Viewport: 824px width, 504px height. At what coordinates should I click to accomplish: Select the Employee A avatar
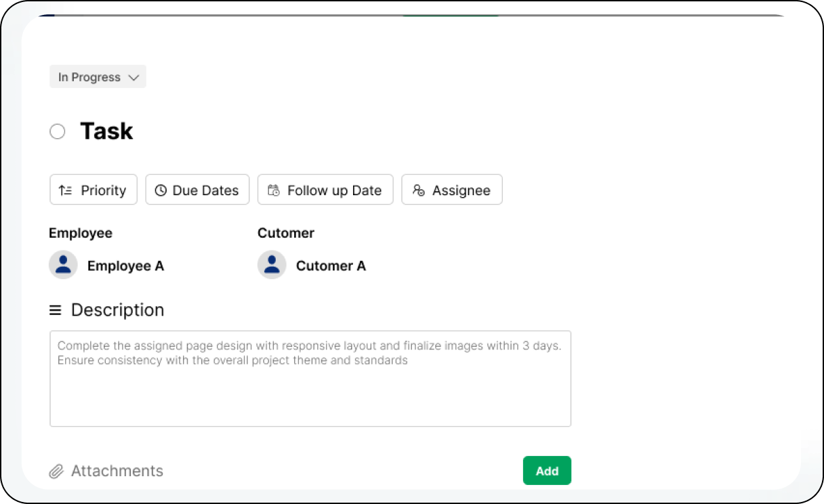(63, 265)
